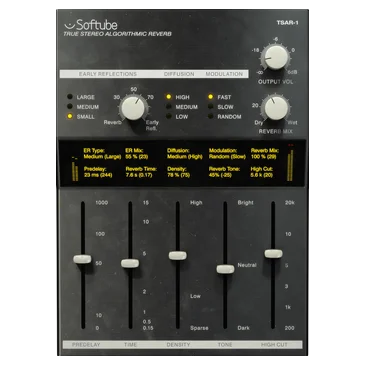Viewport: 365px width, 365px height.
Task: Click the Density fader handle
Action: [177, 255]
